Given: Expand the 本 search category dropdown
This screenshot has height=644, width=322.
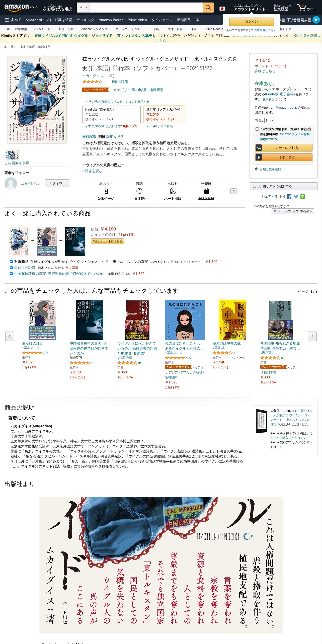Looking at the screenshot, I should [x=83, y=8].
